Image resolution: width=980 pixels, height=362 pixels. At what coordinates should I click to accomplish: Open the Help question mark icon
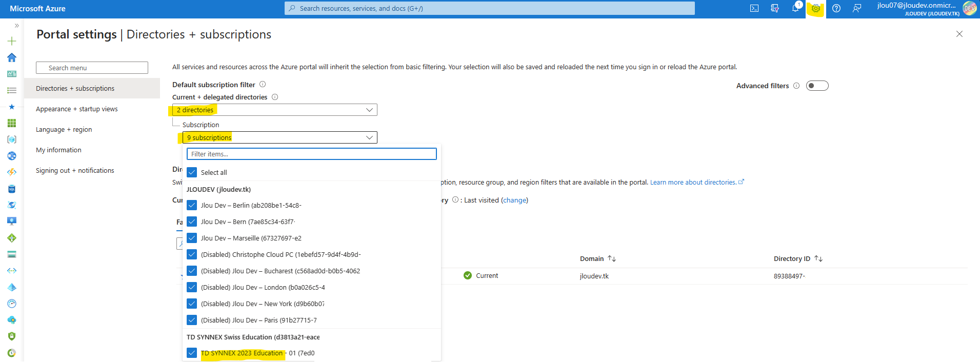[836, 8]
